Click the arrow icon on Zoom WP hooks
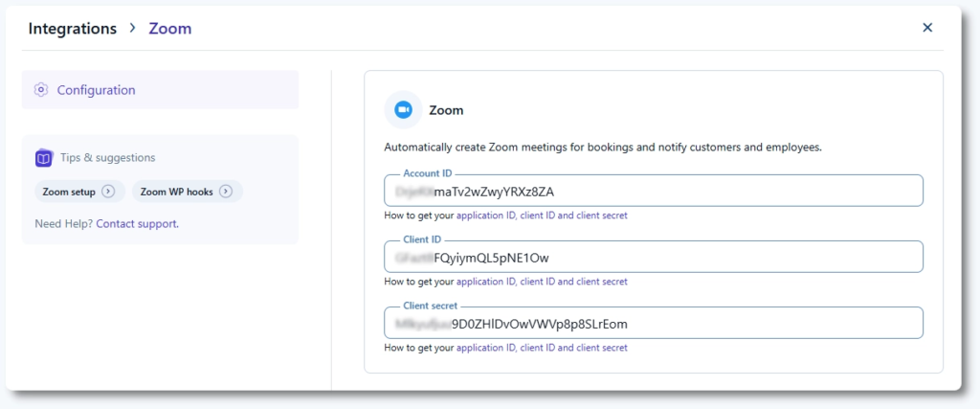 226,192
